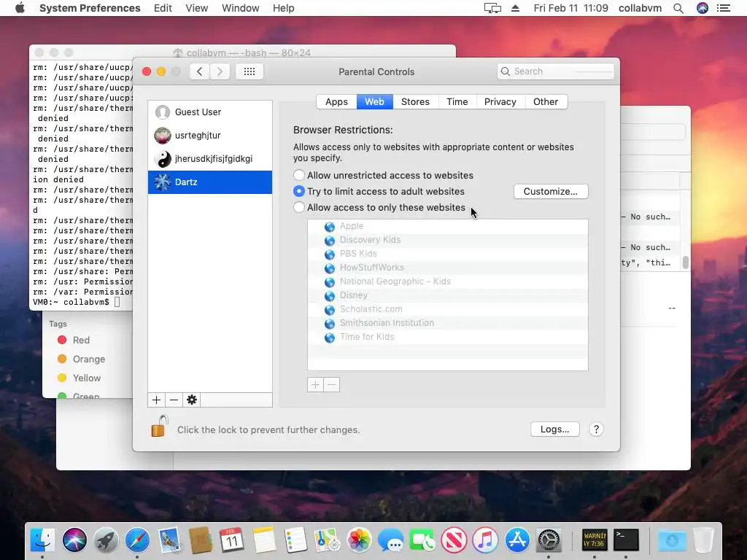Open Finder from the dock
This screenshot has width=747, height=560.
42,540
